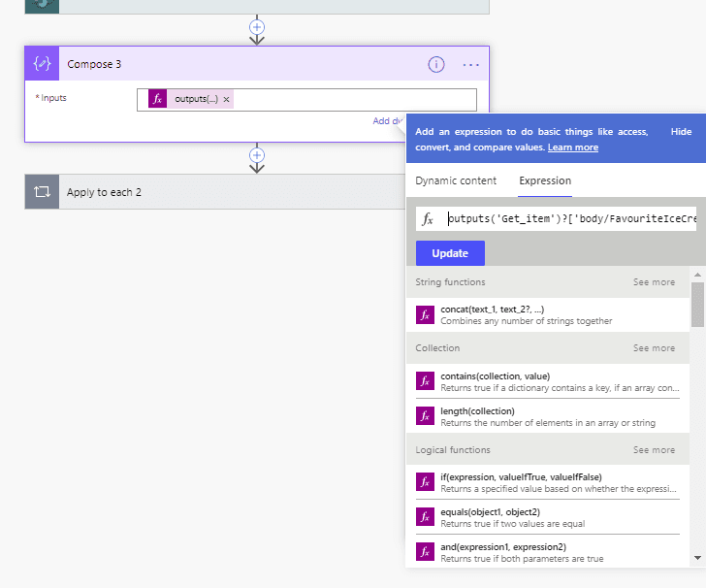Open Compose 3 ellipsis menu
Viewport: 706px width, 588px height.
pyautogui.click(x=470, y=65)
